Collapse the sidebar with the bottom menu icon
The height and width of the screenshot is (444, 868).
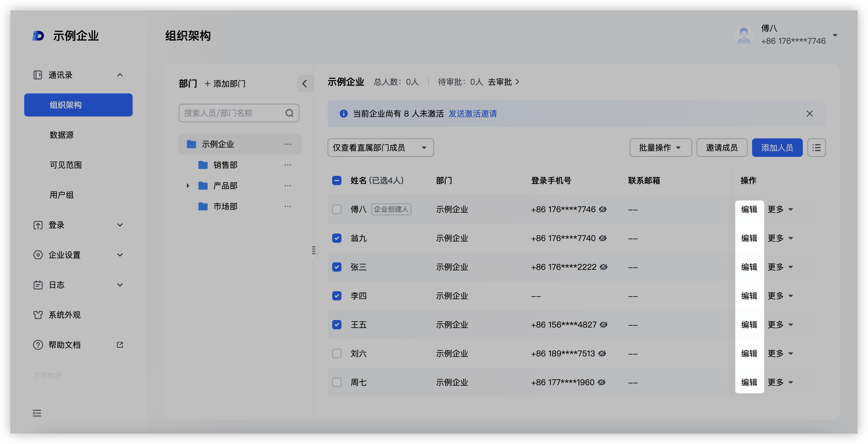click(x=37, y=413)
